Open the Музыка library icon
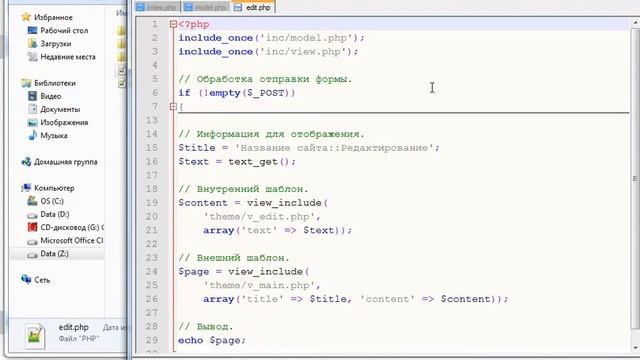640x360 pixels. click(32, 135)
